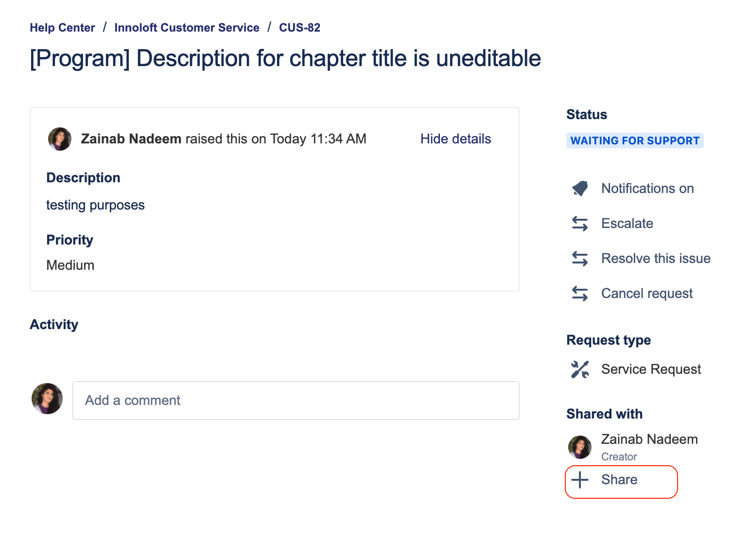Click the bell icon beside Notifications on
This screenshot has height=560, width=733.
580,189
